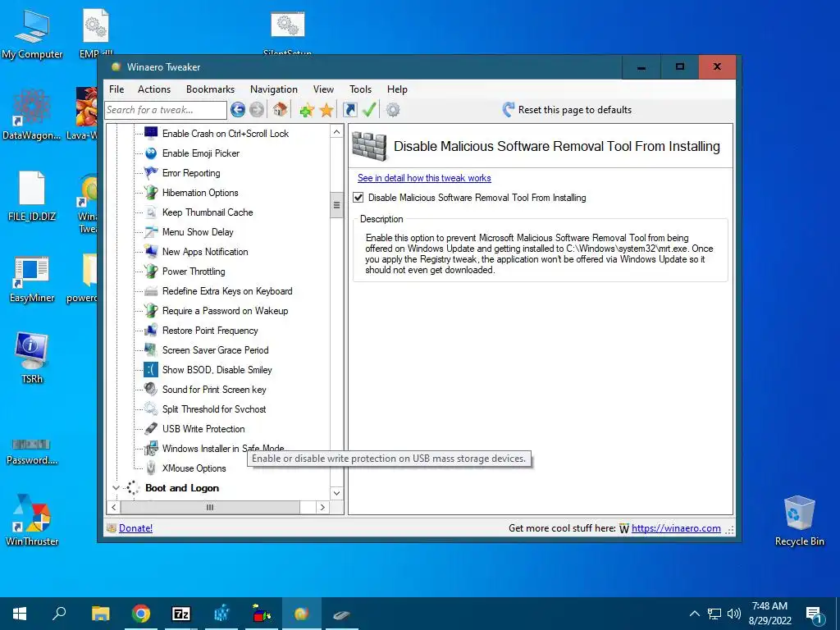Screen dimensions: 840x630
Task: Click the create shortcut arrow toolbar icon
Action: click(349, 110)
